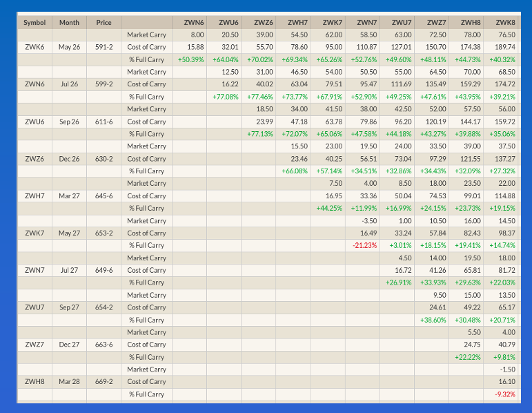
Task: Click the May 26 month cell
Action: click(69, 47)
